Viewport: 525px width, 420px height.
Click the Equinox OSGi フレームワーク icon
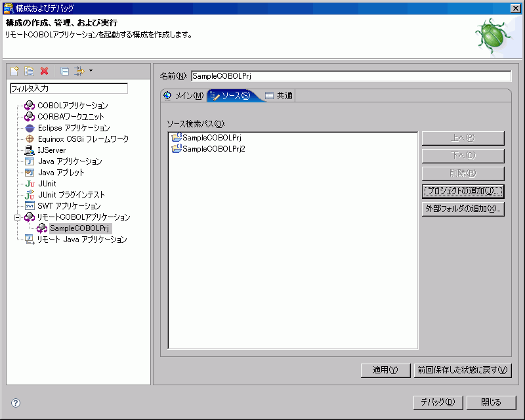click(x=30, y=139)
